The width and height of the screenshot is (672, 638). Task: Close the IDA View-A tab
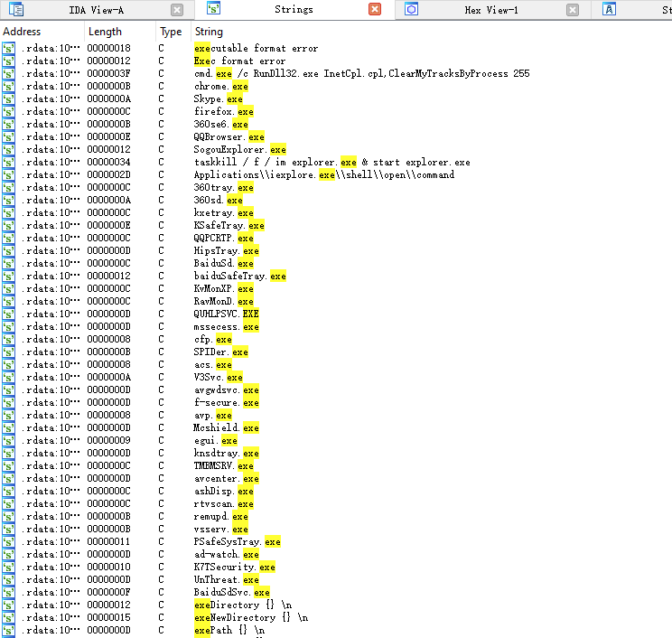177,10
